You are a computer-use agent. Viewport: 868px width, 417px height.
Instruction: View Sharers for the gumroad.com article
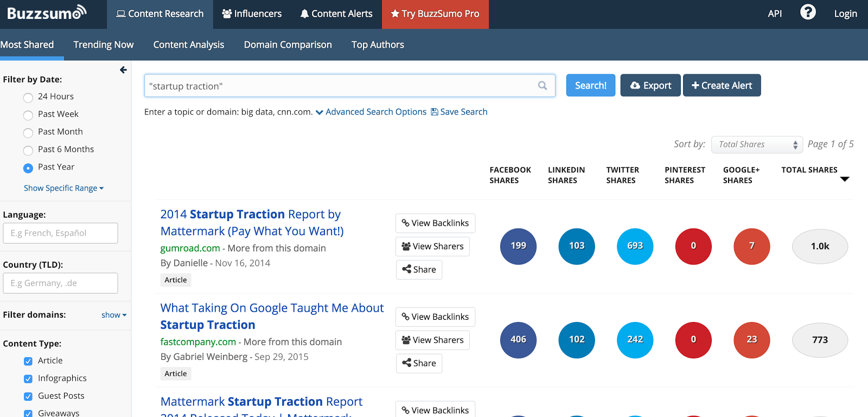pos(432,247)
